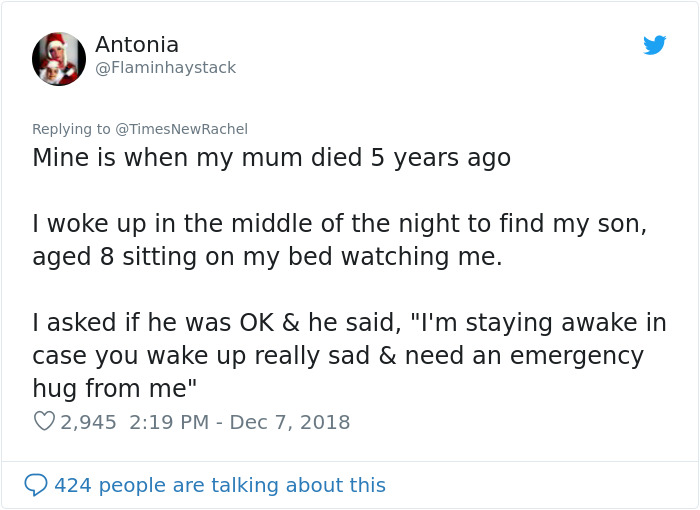Open Antonia's profile picture
The width and height of the screenshot is (700, 510).
pyautogui.click(x=59, y=58)
